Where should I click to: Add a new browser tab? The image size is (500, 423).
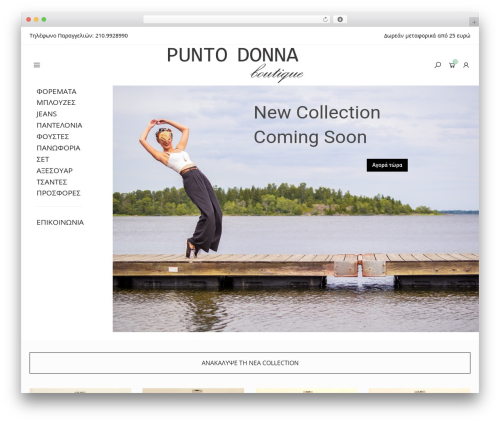point(474,22)
